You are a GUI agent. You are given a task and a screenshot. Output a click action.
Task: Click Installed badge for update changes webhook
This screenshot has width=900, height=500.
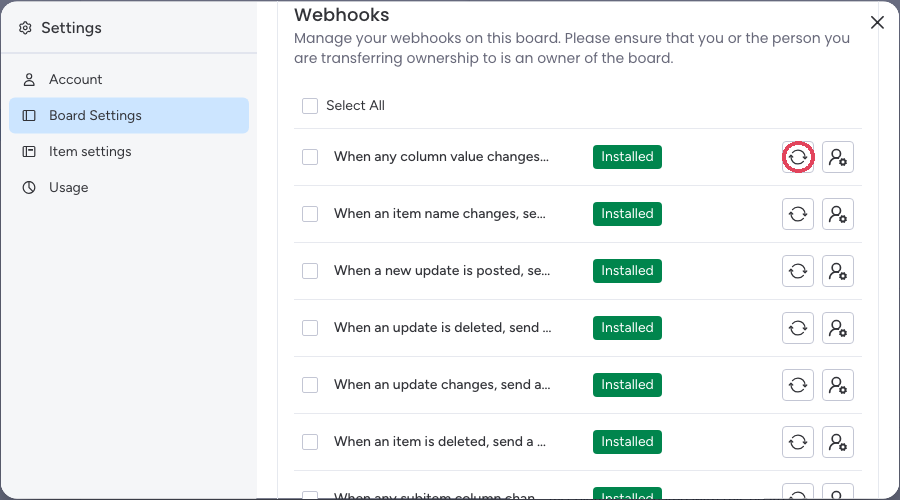627,385
